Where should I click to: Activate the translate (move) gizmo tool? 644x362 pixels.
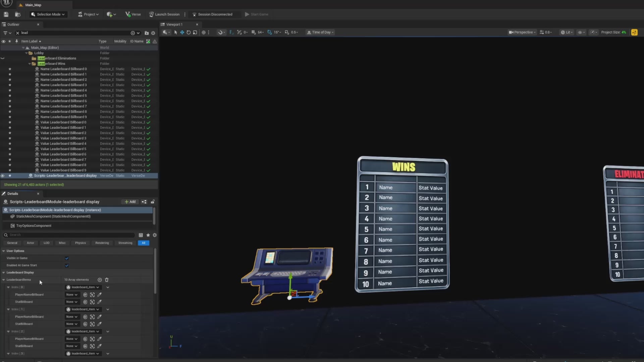point(182,33)
